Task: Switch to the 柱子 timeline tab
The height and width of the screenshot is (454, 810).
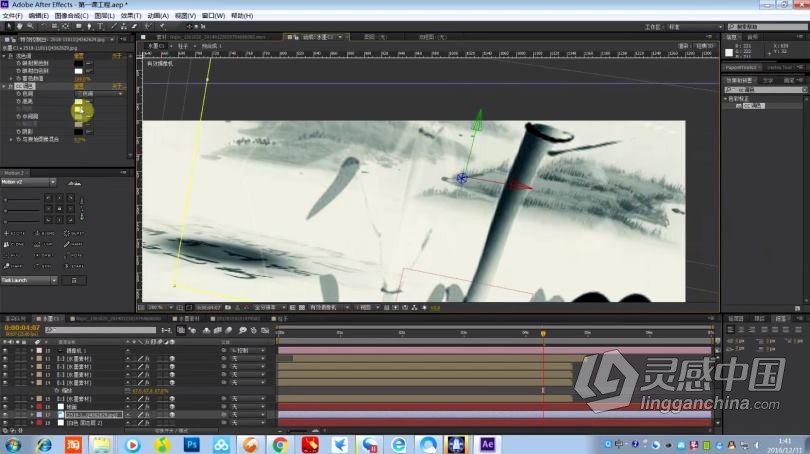Action: click(281, 319)
